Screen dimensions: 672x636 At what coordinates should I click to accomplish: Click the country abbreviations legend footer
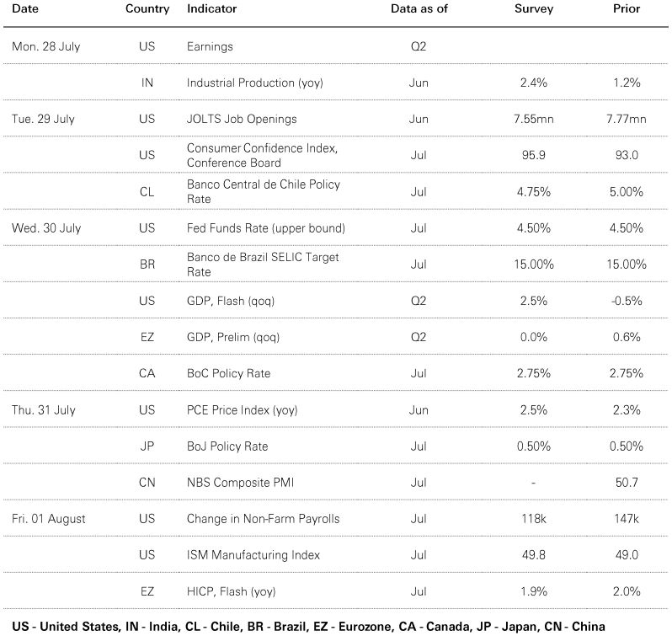[308, 627]
